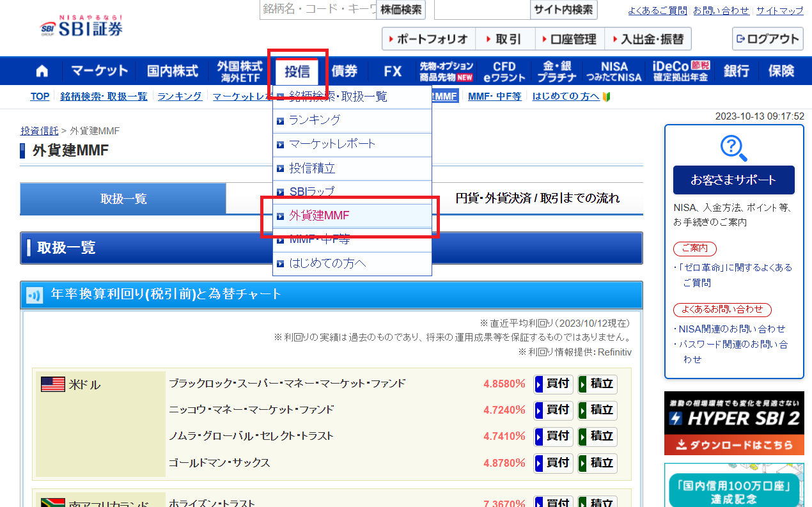Viewport: 812px width, 507px height.
Task: Expand the 外貨建MMF dropdown arrow
Action: point(279,216)
